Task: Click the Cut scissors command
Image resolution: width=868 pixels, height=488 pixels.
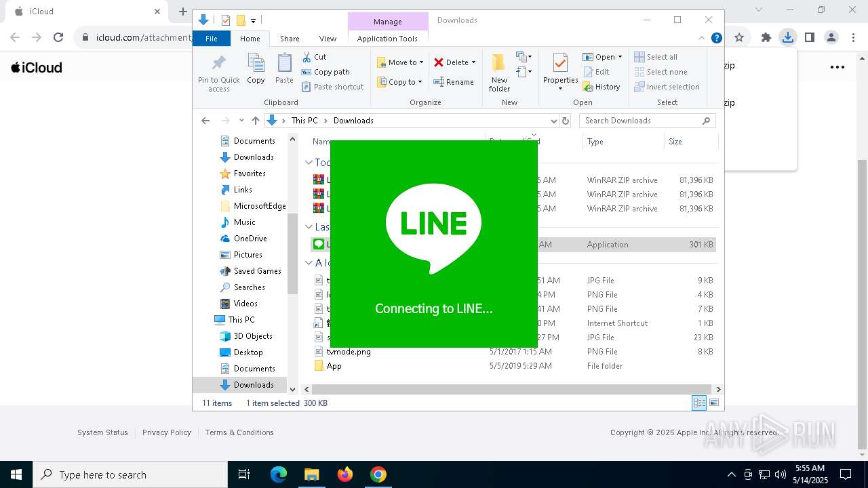Action: tap(314, 57)
